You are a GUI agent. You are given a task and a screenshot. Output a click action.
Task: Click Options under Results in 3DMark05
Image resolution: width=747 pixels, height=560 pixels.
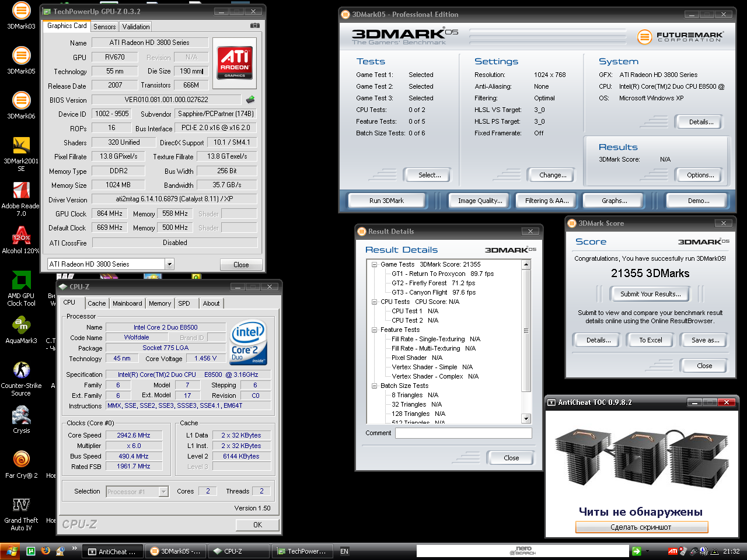[x=700, y=175]
